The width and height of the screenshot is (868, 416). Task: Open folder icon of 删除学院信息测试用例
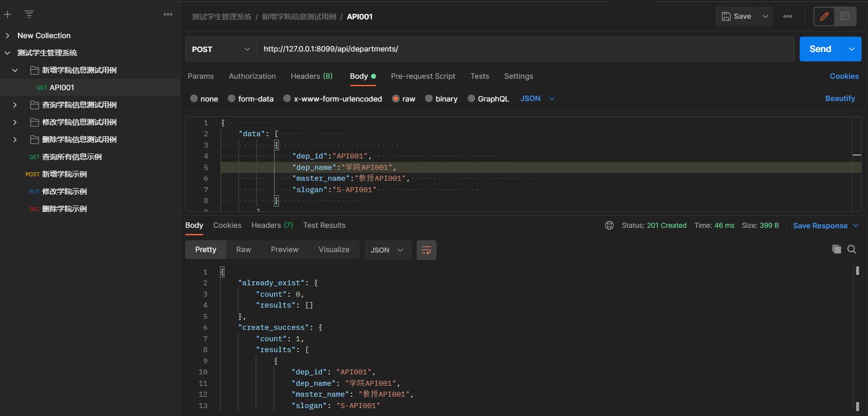34,139
